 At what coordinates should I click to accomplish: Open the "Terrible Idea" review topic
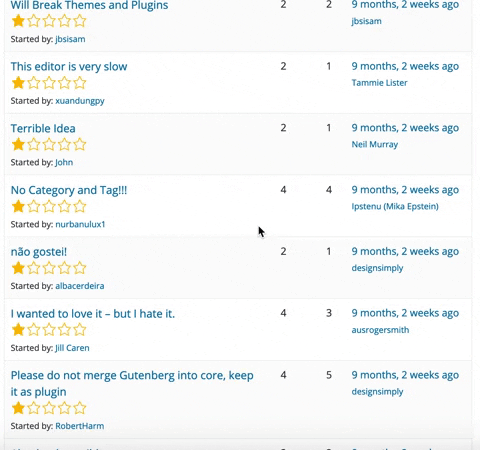pos(43,128)
